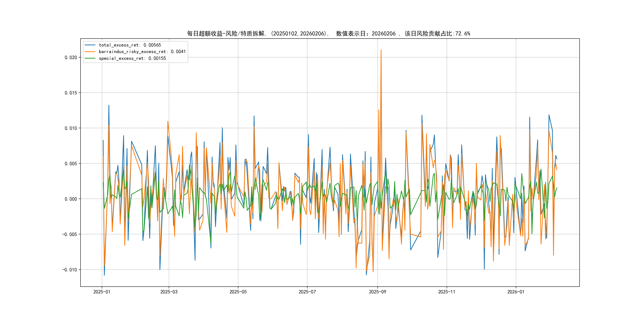Image resolution: width=644 pixels, height=322 pixels.
Task: Click the green special_excess_ret legend line
Action: coord(90,58)
